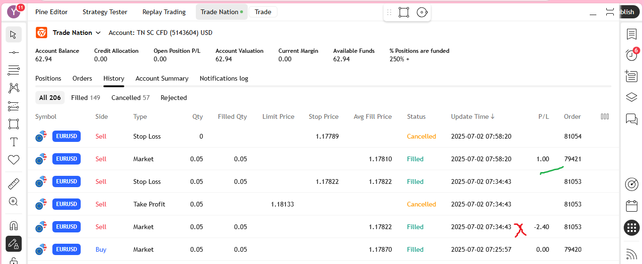Switch to the Account Summary tab

pos(162,78)
